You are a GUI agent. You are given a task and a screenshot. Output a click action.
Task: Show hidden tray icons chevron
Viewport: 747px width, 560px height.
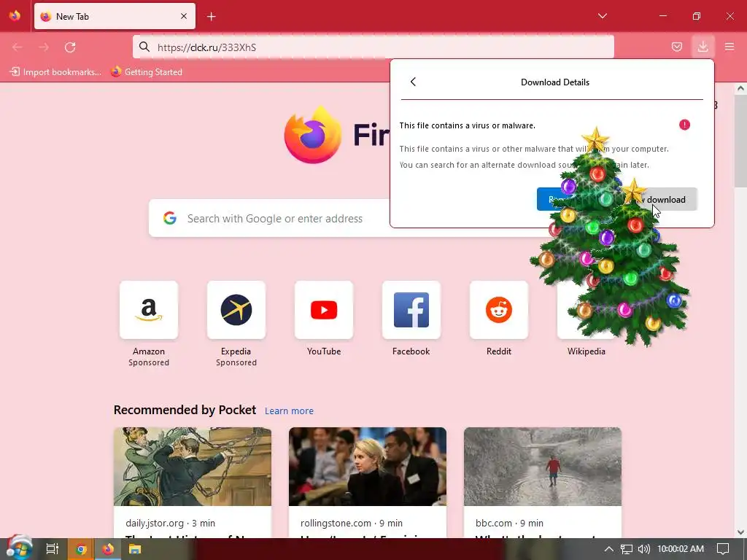(608, 549)
